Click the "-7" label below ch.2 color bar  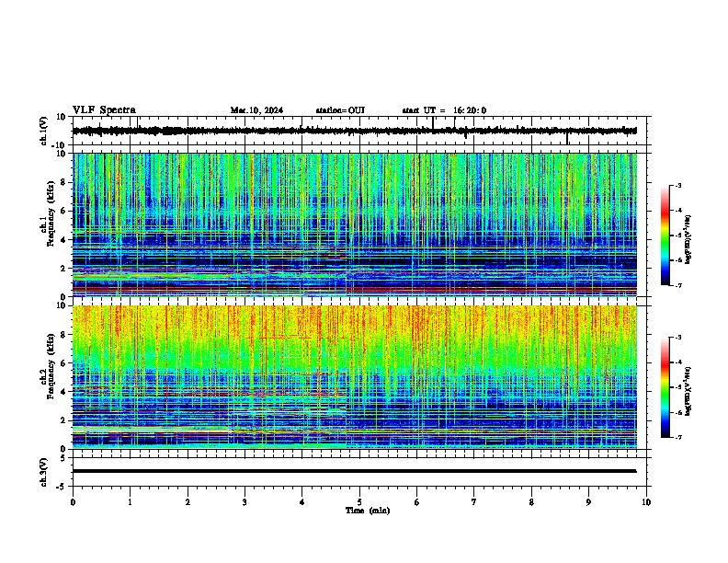(677, 438)
